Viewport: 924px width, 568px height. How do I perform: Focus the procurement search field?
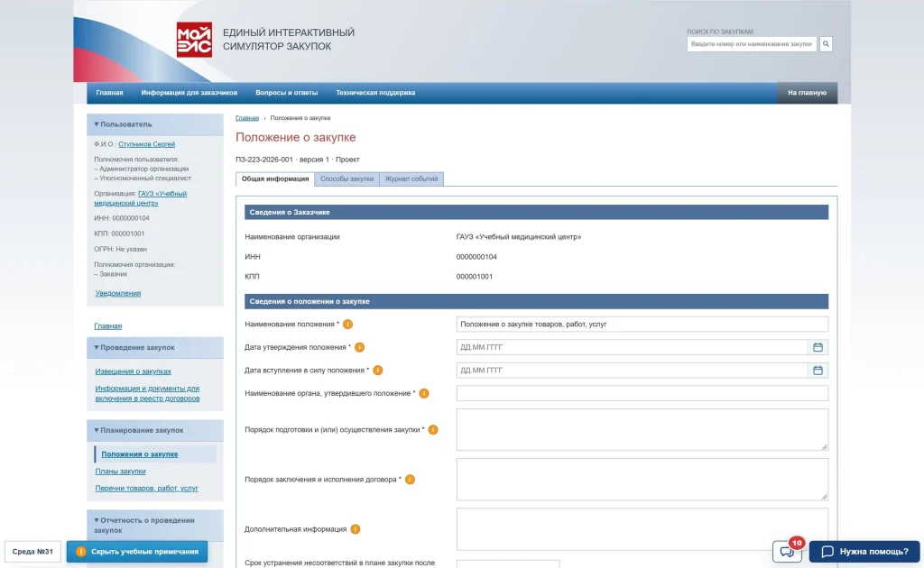tap(752, 44)
